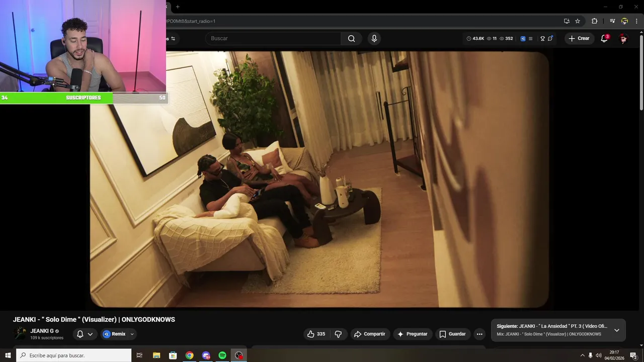Click the video player to pause

pos(319,179)
